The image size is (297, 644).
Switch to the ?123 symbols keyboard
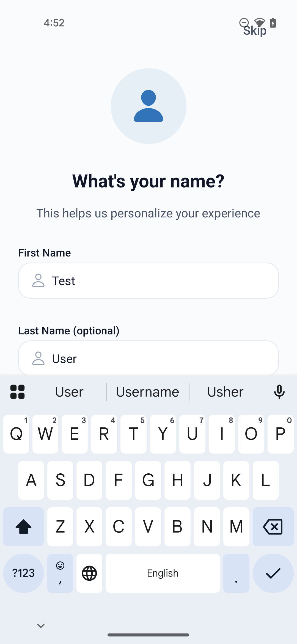[x=24, y=573]
